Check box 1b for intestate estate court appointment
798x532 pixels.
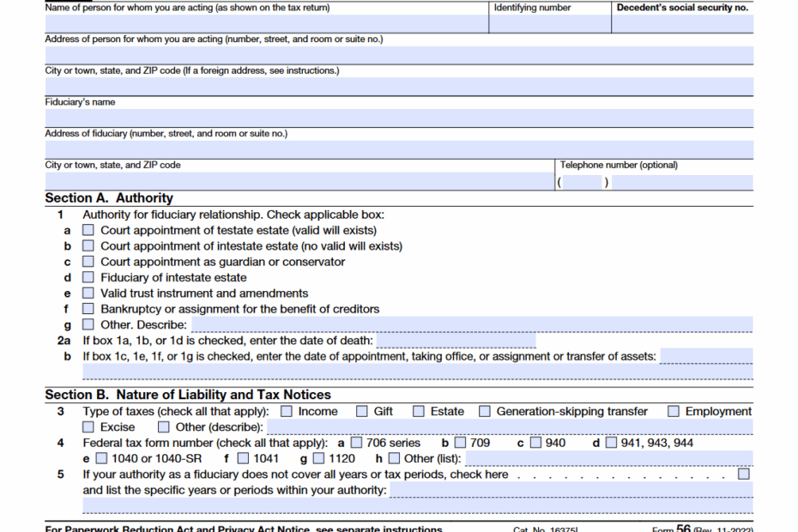click(88, 245)
